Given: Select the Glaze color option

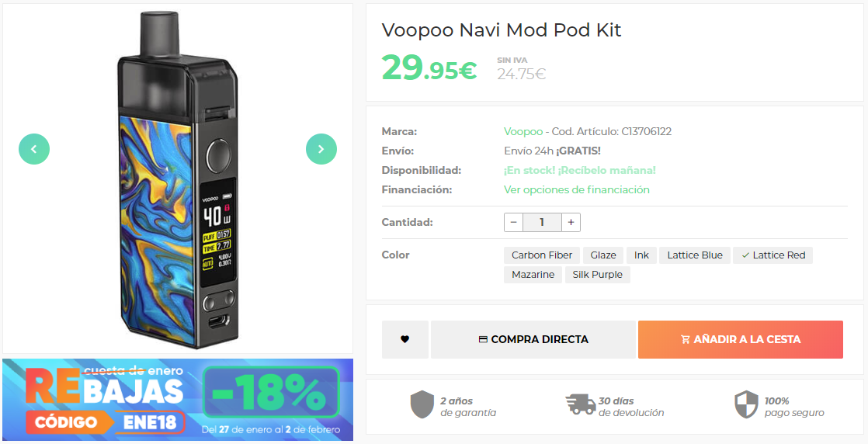Looking at the screenshot, I should pos(602,255).
